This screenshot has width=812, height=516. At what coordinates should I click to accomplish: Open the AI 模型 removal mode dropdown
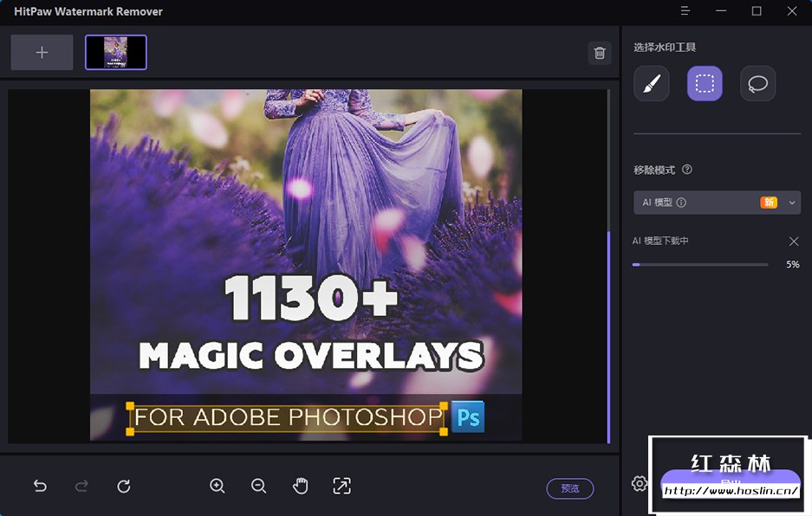[718, 203]
